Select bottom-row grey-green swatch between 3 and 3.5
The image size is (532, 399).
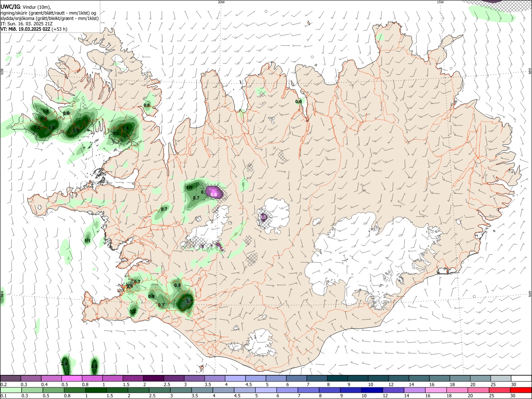180,390
